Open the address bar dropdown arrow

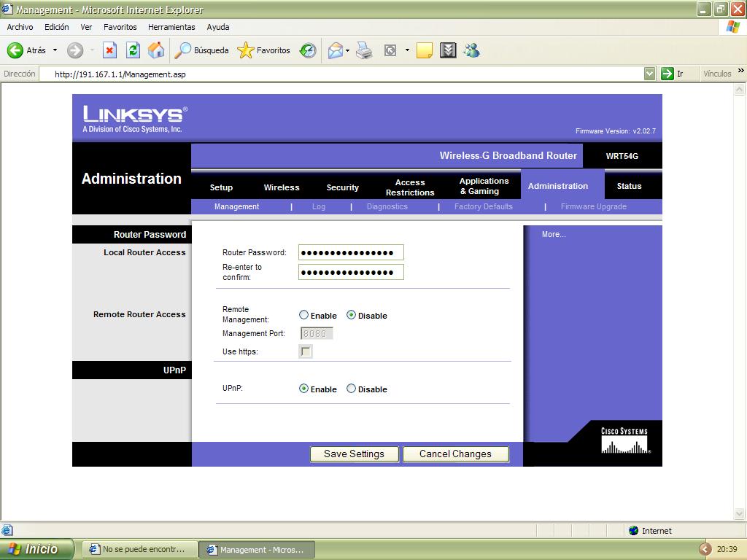point(649,74)
